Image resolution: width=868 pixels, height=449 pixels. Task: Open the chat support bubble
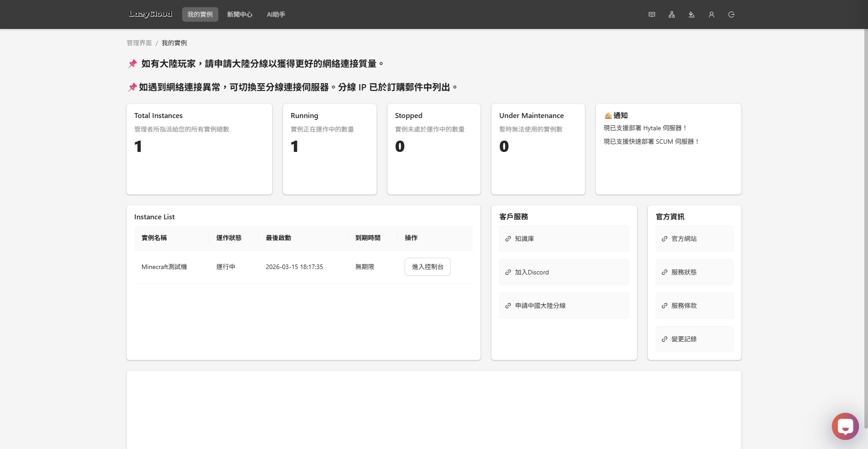point(844,426)
